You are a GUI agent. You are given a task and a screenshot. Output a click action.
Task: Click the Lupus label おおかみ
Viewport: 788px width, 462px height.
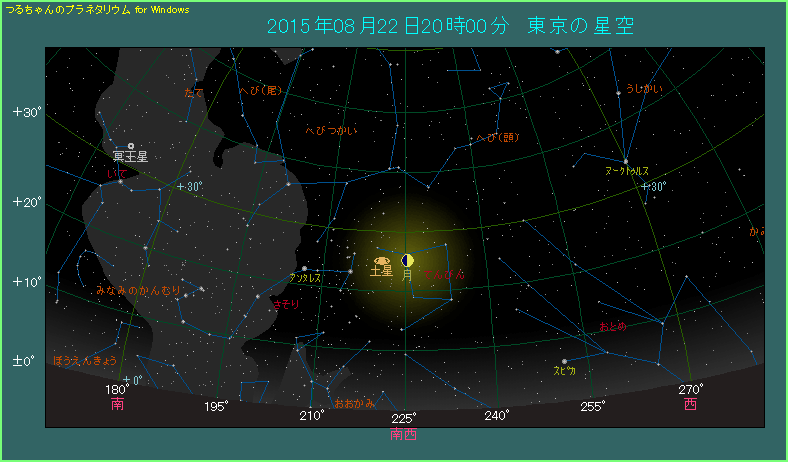354,403
